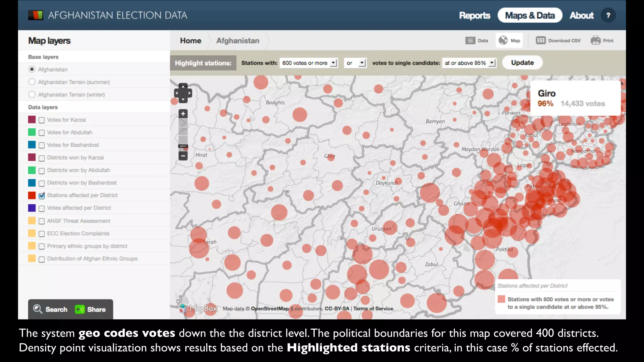Open the OpenStreetMap link
This screenshot has height=362, width=644.
click(x=270, y=309)
